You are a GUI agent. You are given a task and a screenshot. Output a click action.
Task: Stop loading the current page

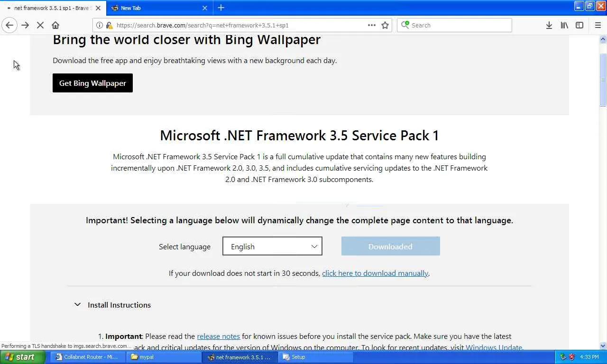(x=40, y=25)
